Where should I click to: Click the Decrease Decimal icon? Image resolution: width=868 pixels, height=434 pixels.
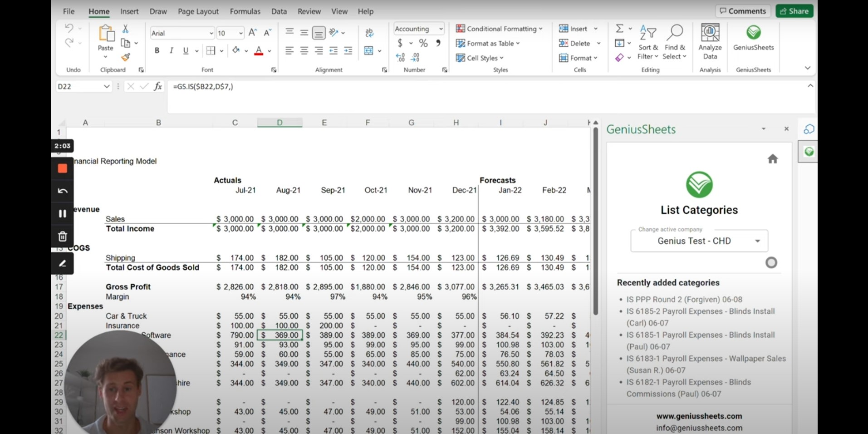pyautogui.click(x=415, y=58)
